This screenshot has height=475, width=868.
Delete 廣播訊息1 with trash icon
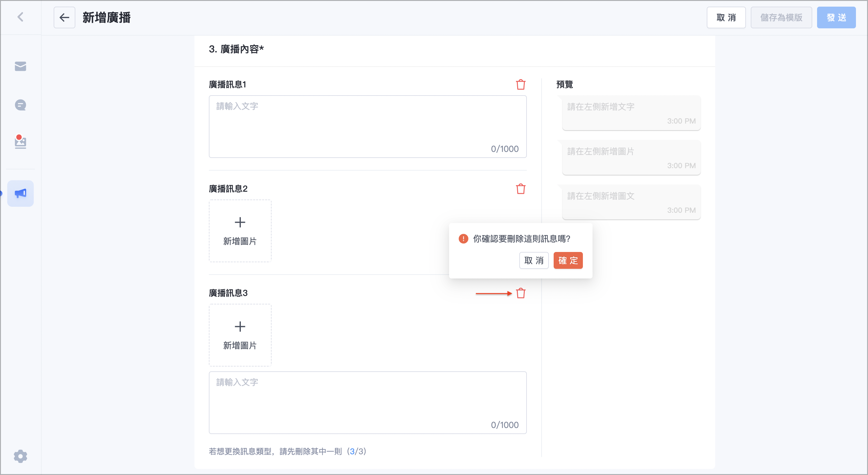520,85
